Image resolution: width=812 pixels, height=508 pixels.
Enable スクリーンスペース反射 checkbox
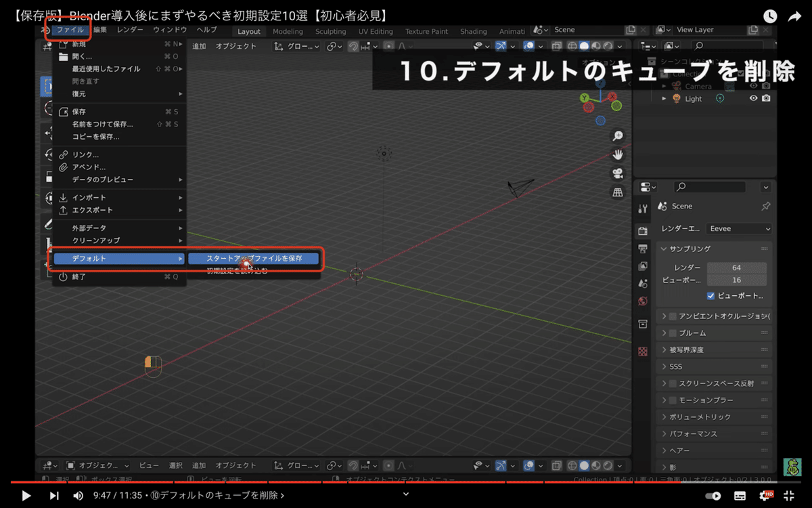click(673, 383)
